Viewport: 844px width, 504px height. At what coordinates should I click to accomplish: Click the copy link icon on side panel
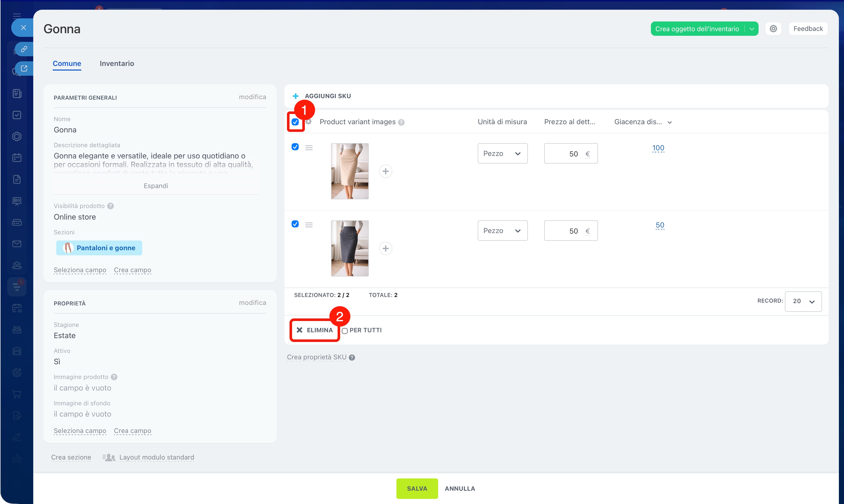tap(24, 49)
